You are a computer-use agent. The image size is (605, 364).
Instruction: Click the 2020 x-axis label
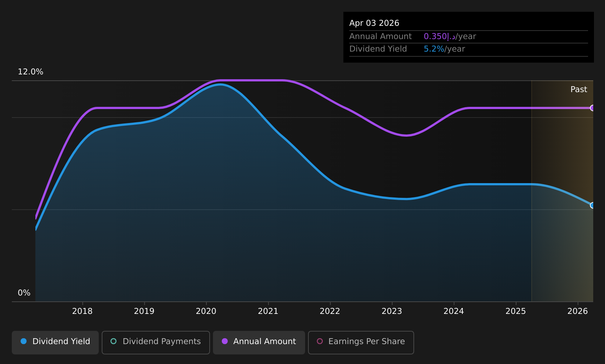pos(206,311)
